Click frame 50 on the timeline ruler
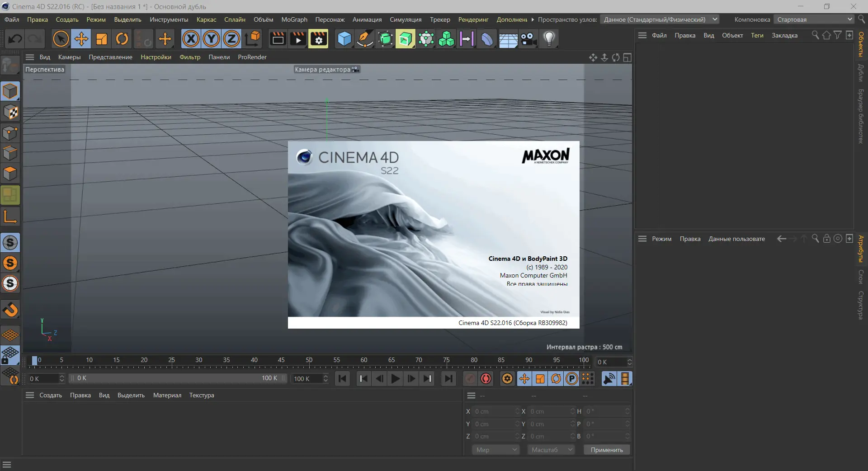868x471 pixels. point(309,361)
